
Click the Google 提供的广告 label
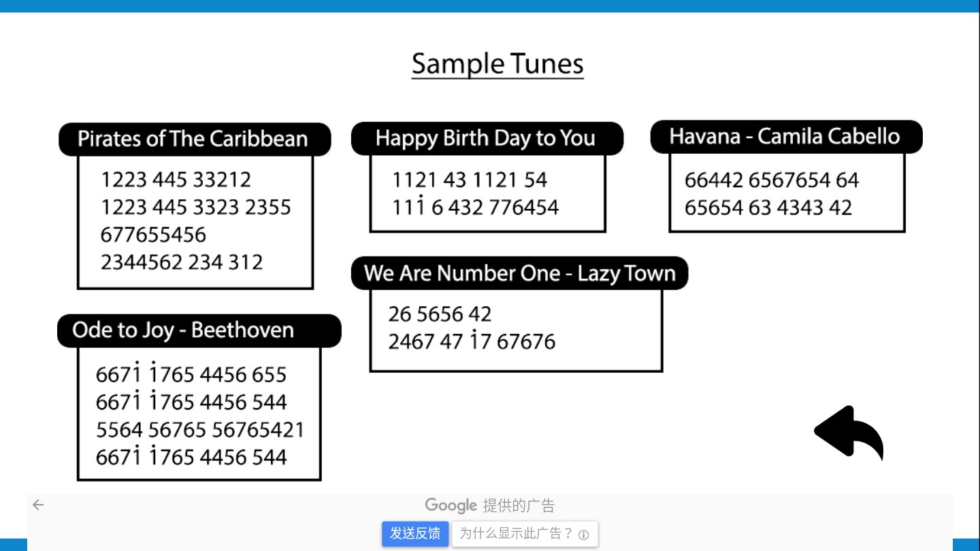pyautogui.click(x=490, y=505)
